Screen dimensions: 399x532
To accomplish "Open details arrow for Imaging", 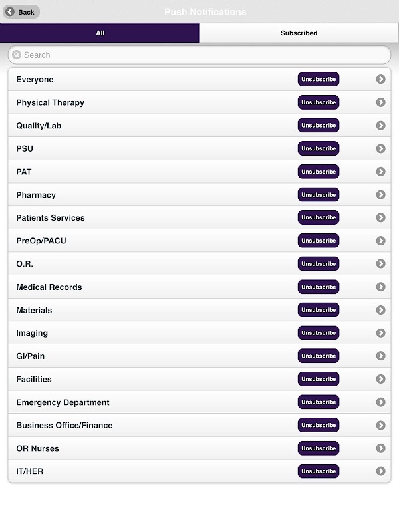I will tap(380, 333).
